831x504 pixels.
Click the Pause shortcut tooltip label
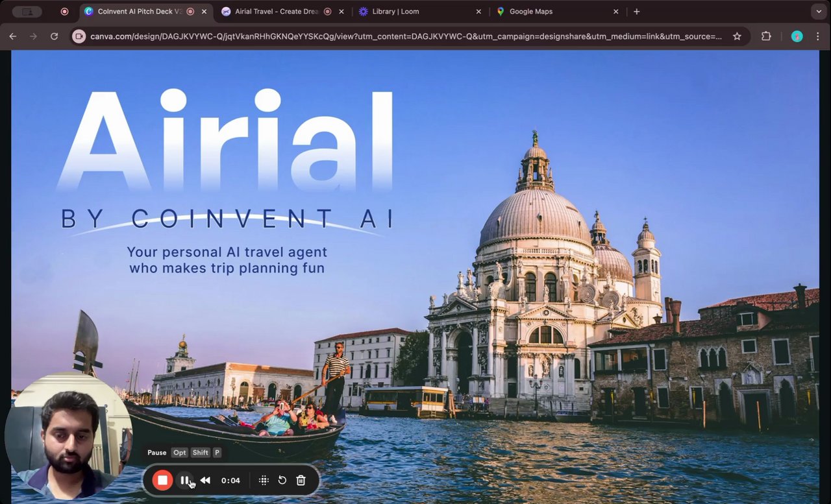point(157,453)
